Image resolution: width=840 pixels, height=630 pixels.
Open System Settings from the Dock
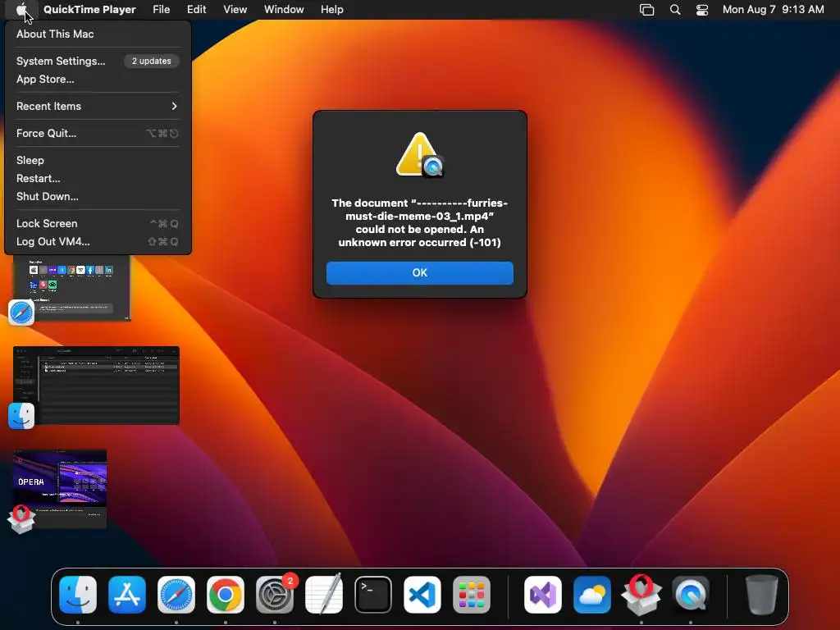275,595
